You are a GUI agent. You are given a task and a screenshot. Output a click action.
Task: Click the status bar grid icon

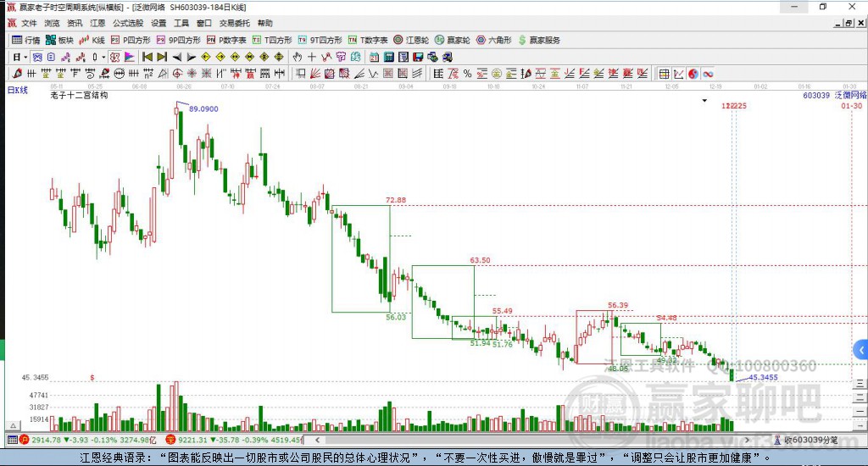pyautogui.click(x=12, y=440)
